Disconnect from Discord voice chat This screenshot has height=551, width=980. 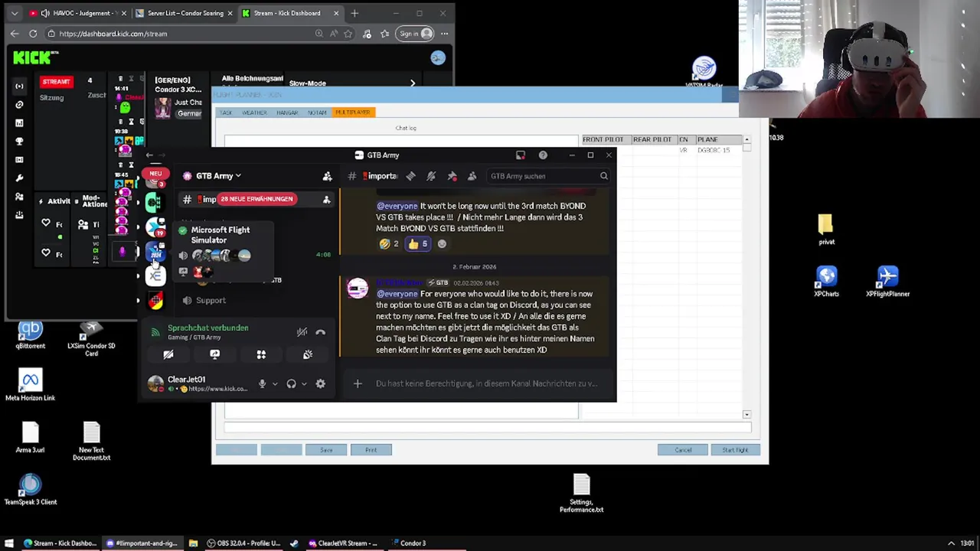321,332
